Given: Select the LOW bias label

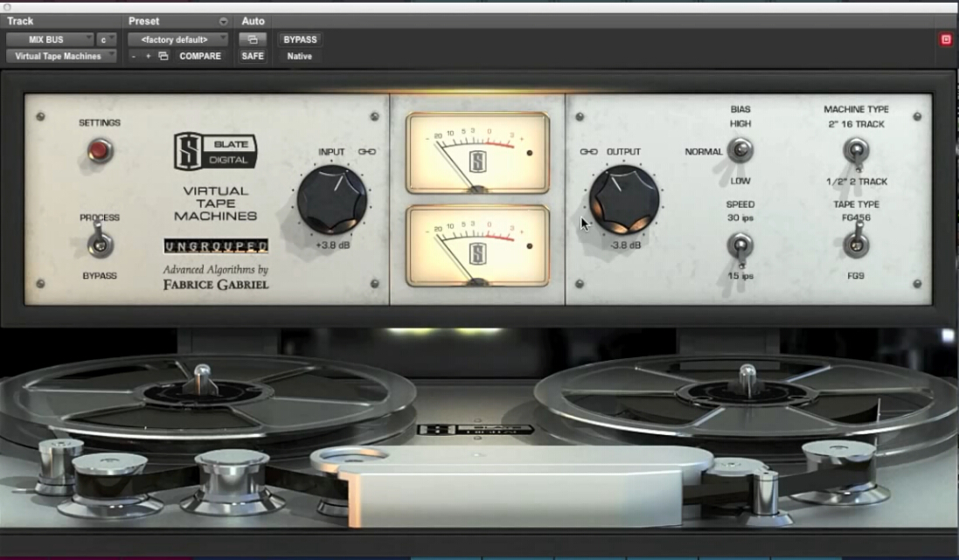Looking at the screenshot, I should [740, 181].
